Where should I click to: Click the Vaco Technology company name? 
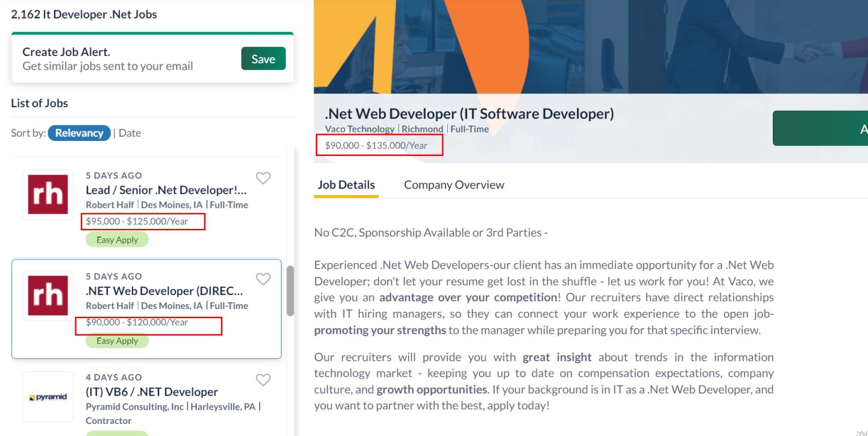tap(359, 129)
